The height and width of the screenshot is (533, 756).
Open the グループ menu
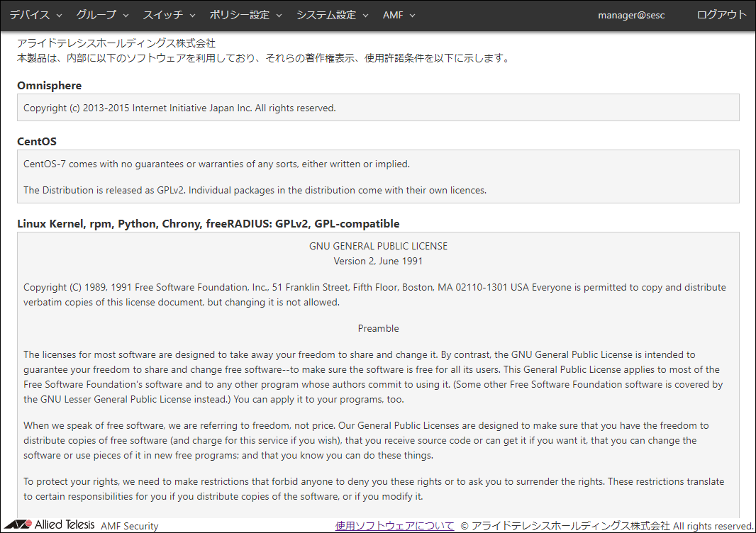pyautogui.click(x=102, y=15)
